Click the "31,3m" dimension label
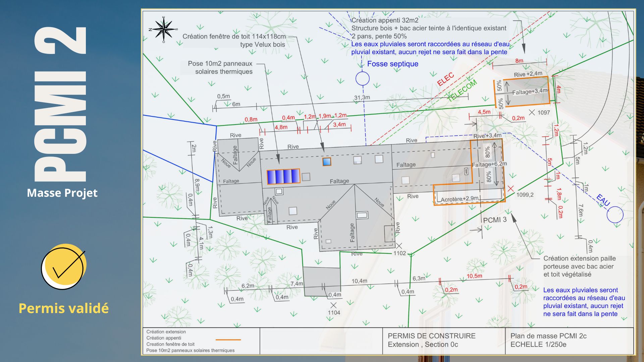The height and width of the screenshot is (362, 644). point(362,98)
